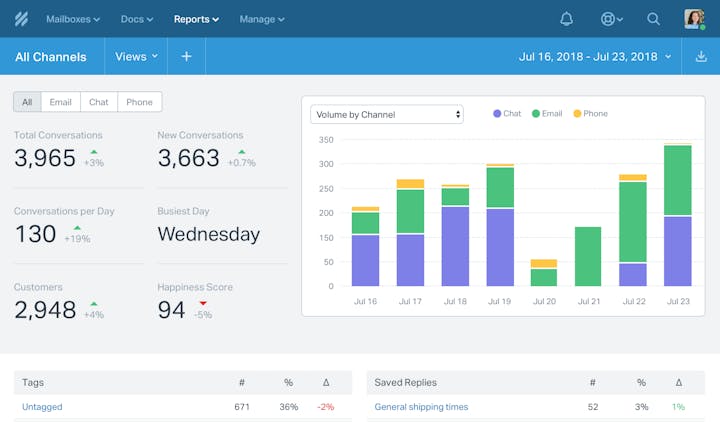Select the All channel filter
720x422 pixels.
[x=27, y=102]
